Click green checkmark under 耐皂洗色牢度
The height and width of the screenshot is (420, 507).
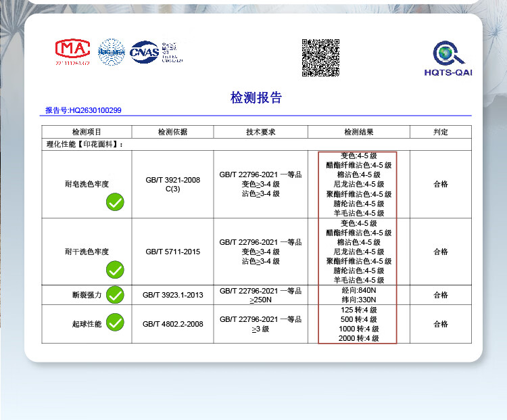coord(115,202)
